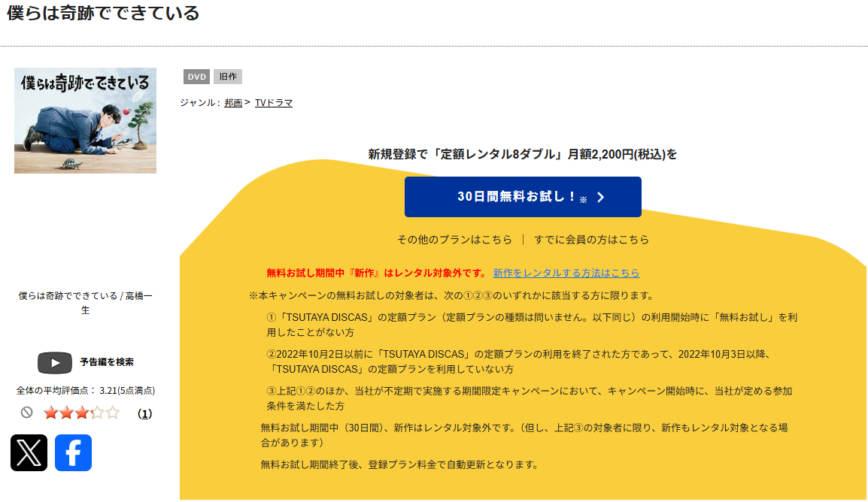
Task: Click the 僕らは奇跡でできている cover thumbnail
Action: point(85,120)
